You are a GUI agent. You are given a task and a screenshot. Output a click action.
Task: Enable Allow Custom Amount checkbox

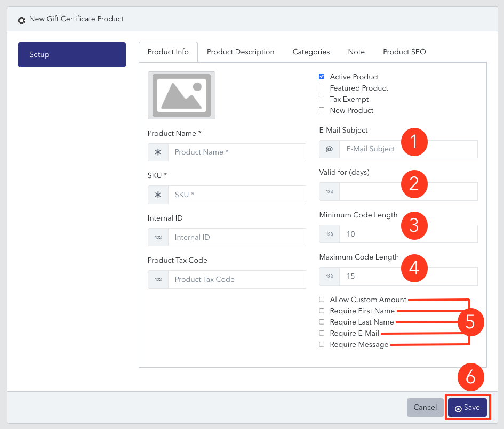pos(322,300)
